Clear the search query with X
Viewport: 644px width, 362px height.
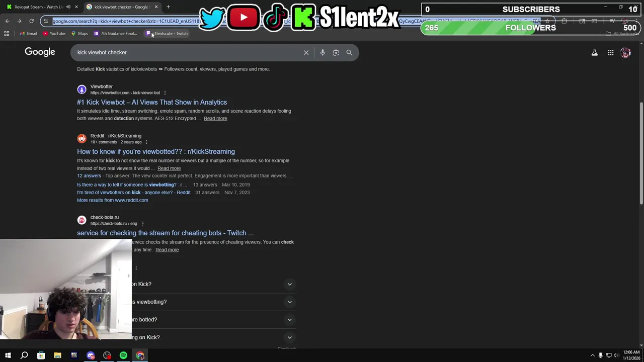[x=306, y=52]
